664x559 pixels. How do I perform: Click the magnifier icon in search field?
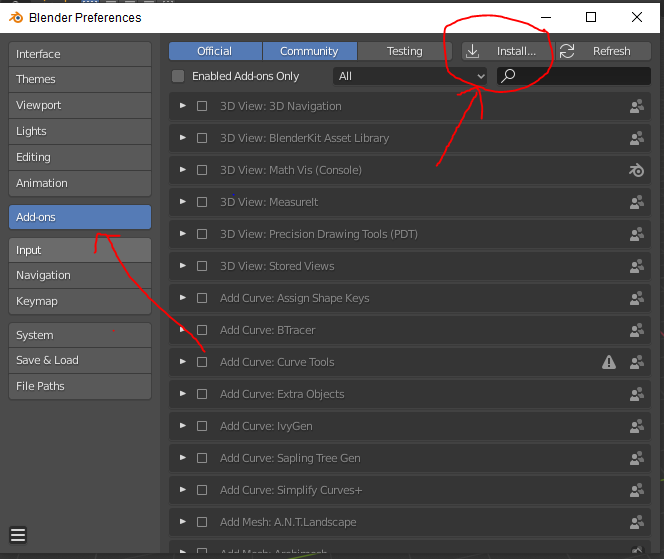pyautogui.click(x=508, y=76)
